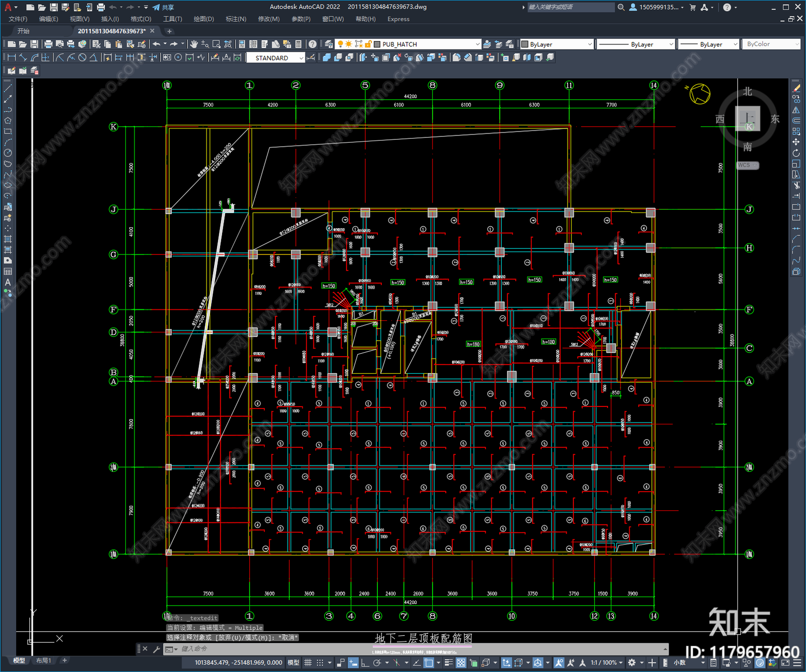
Task: Switch to the 开始 tab
Action: (x=24, y=31)
